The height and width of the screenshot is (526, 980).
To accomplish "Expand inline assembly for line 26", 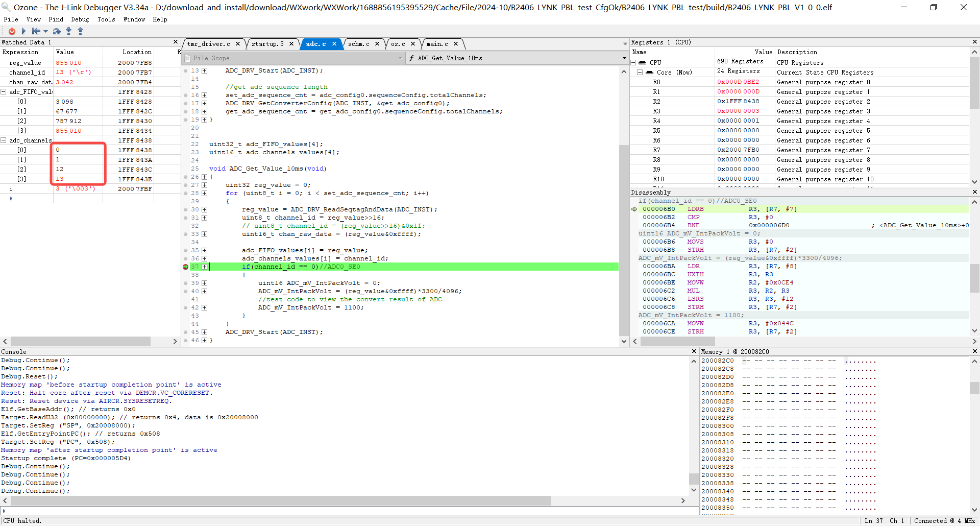I will click(x=204, y=177).
